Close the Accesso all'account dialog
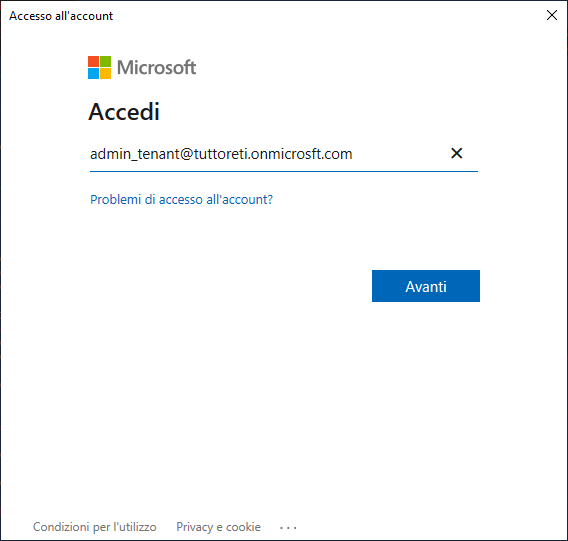This screenshot has height=541, width=568. click(552, 15)
